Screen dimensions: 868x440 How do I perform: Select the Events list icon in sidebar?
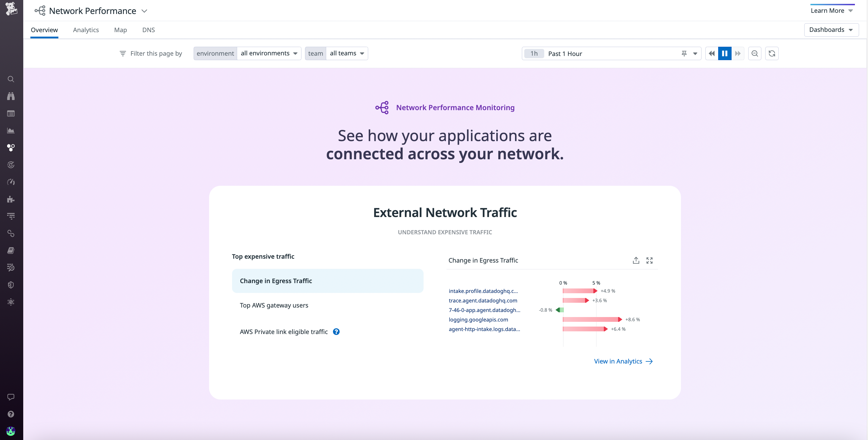(x=11, y=113)
